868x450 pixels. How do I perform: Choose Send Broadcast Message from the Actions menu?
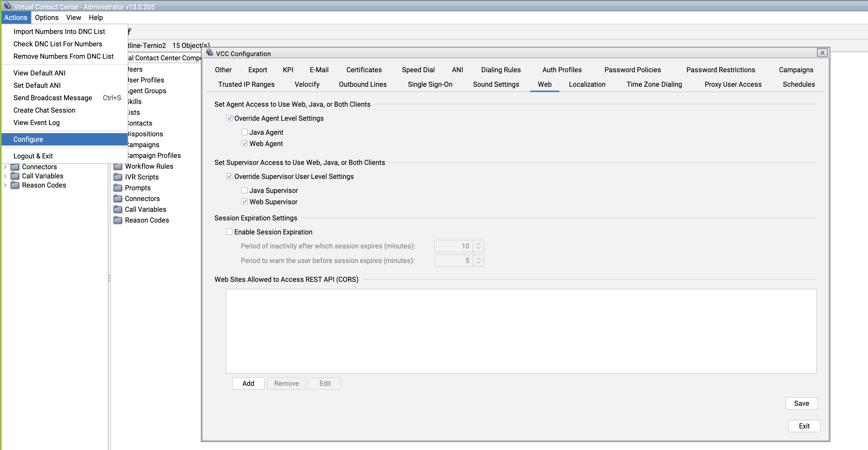[53, 98]
